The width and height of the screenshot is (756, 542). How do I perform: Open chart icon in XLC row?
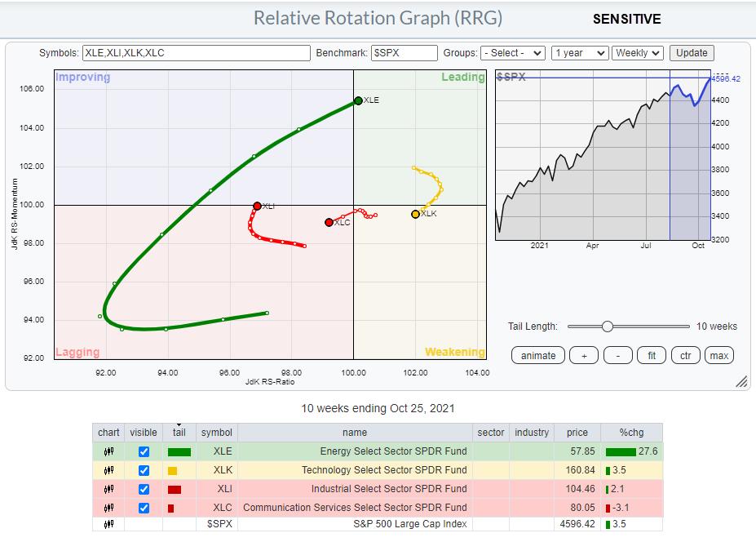108,507
